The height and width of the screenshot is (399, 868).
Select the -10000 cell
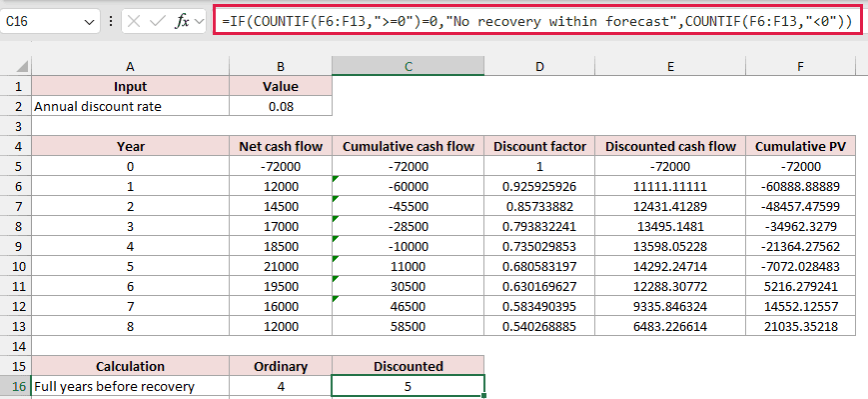(408, 246)
